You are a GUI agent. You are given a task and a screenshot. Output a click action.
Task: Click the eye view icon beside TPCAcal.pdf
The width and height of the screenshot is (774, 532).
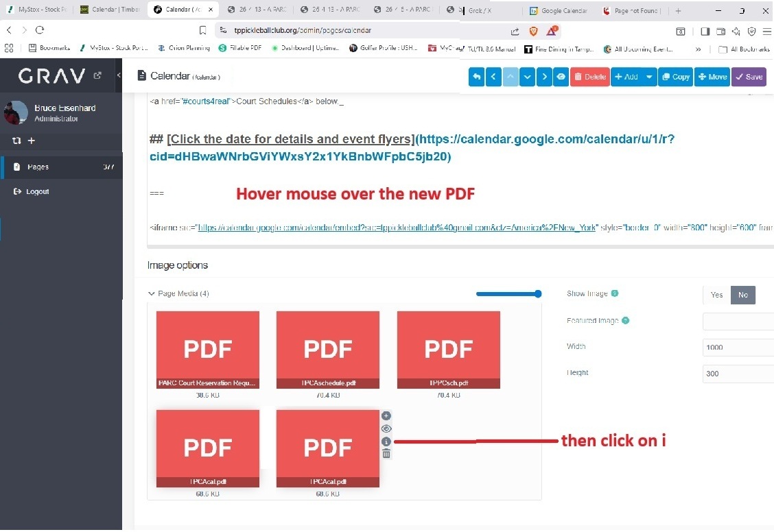coord(386,428)
